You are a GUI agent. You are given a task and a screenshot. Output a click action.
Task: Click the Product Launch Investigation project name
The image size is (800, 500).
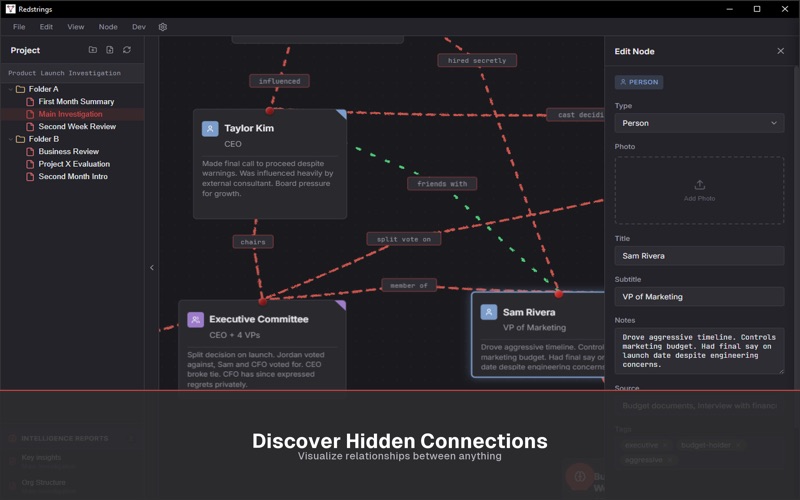65,73
